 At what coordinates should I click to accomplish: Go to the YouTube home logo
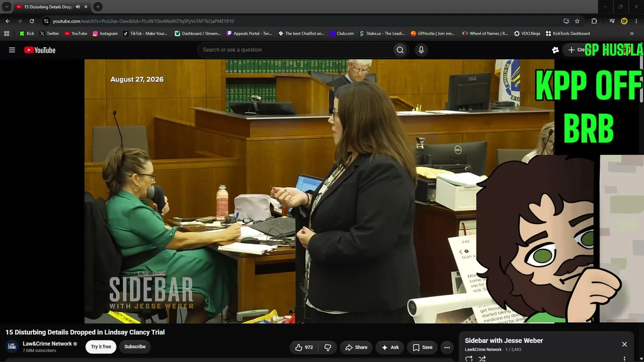pyautogui.click(x=40, y=50)
